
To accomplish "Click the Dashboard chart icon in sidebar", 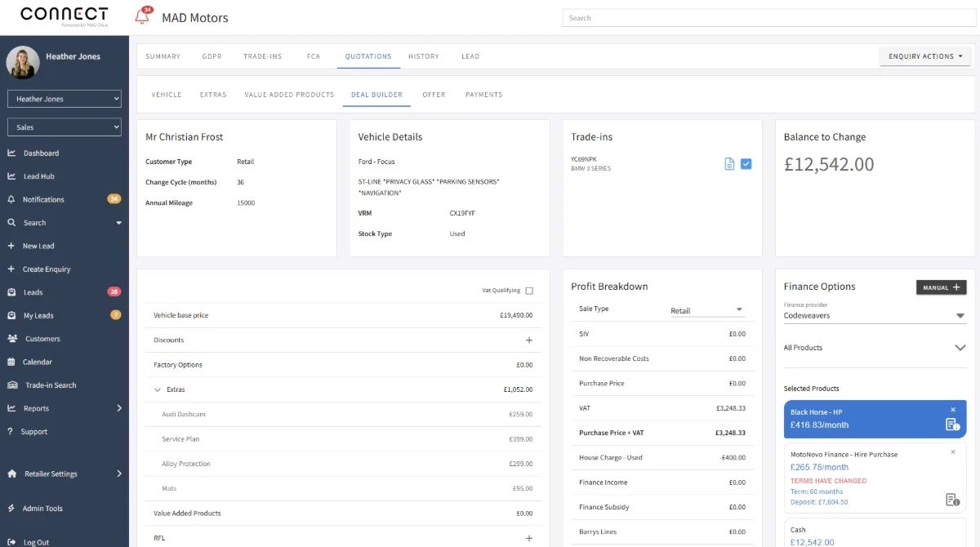I will (x=11, y=153).
